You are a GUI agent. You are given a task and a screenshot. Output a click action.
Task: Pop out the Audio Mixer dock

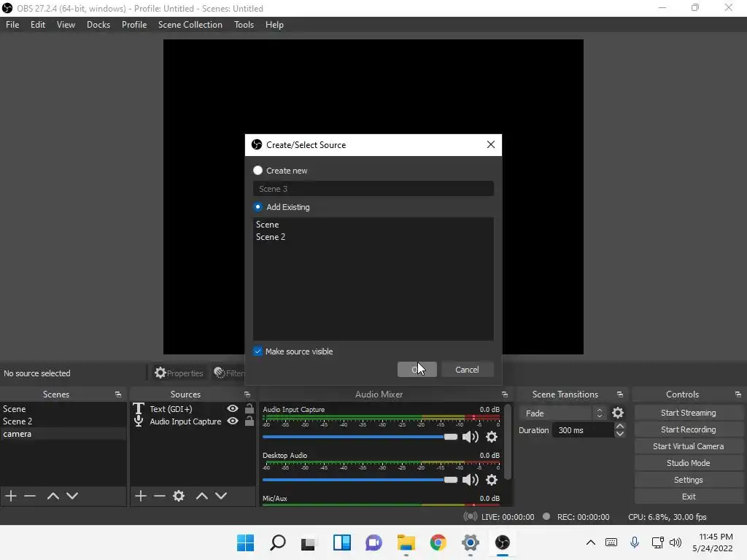(x=505, y=394)
